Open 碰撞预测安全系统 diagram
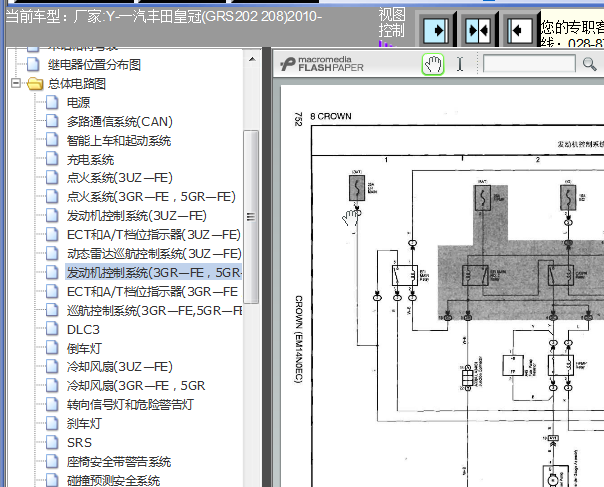The width and height of the screenshot is (604, 487). click(113, 480)
